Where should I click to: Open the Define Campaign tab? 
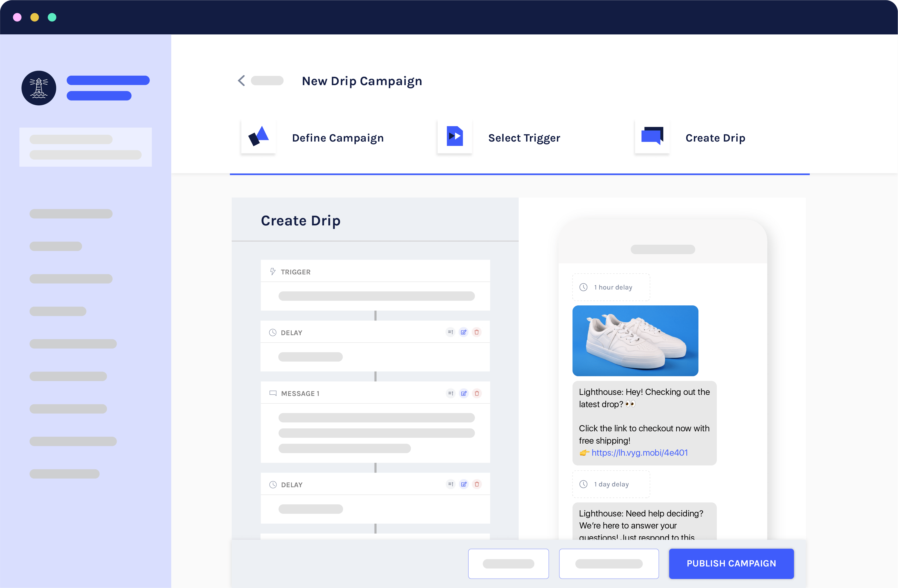338,138
